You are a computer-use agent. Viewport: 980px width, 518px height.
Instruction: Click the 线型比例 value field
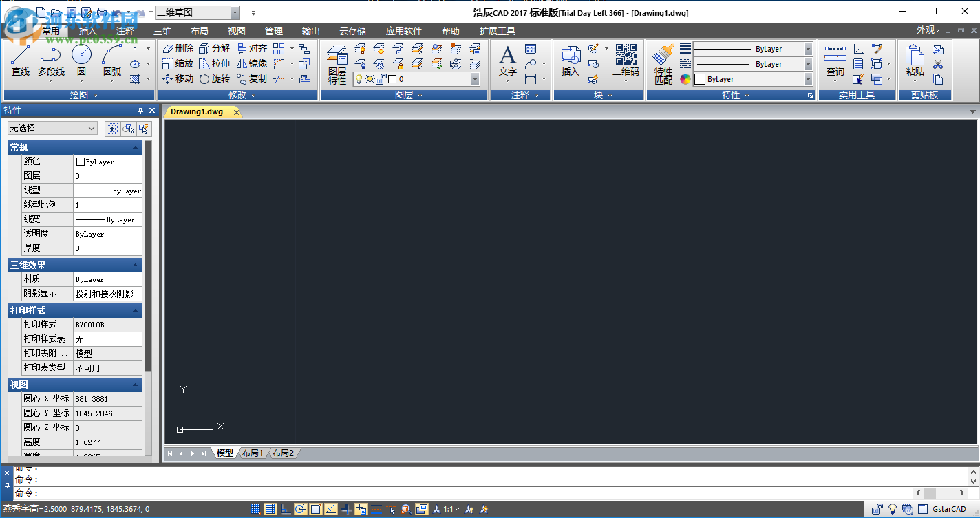pyautogui.click(x=107, y=205)
